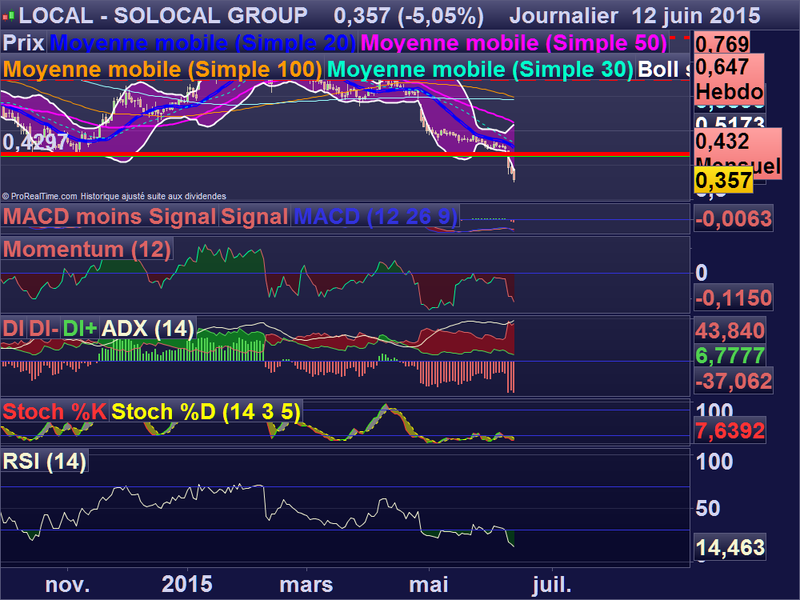Click the 0,432 Mensuel price tag

click(x=737, y=154)
